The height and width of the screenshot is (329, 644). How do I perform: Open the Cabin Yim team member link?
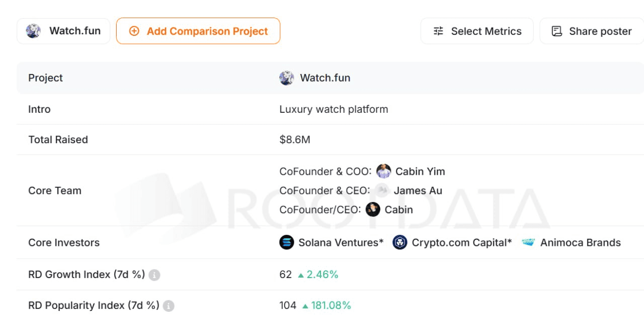[420, 171]
